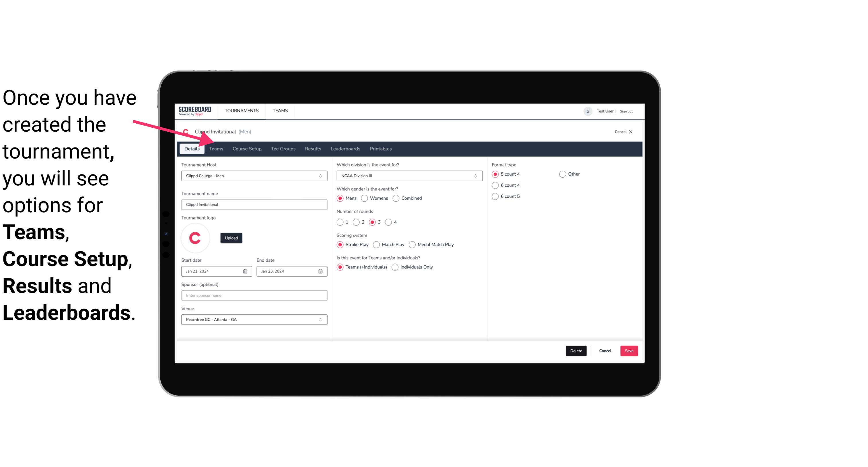Select 6 count 4 format type

495,185
